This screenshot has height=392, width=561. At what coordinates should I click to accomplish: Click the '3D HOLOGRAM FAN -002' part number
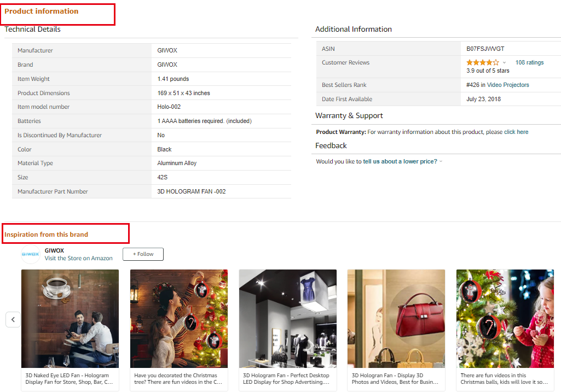(x=192, y=191)
